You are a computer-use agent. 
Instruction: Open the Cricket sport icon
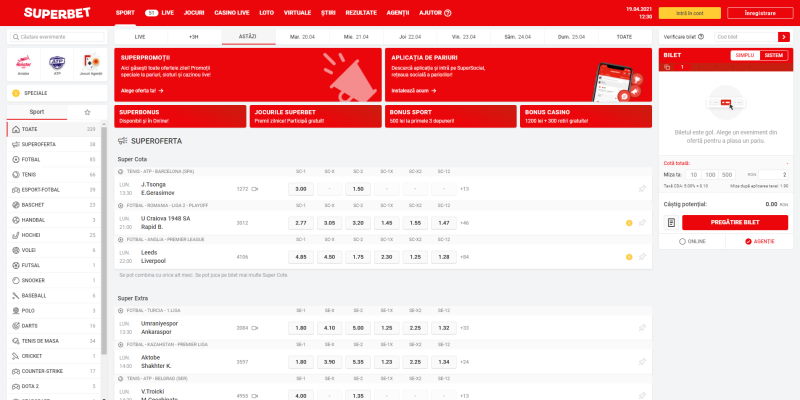(16, 356)
